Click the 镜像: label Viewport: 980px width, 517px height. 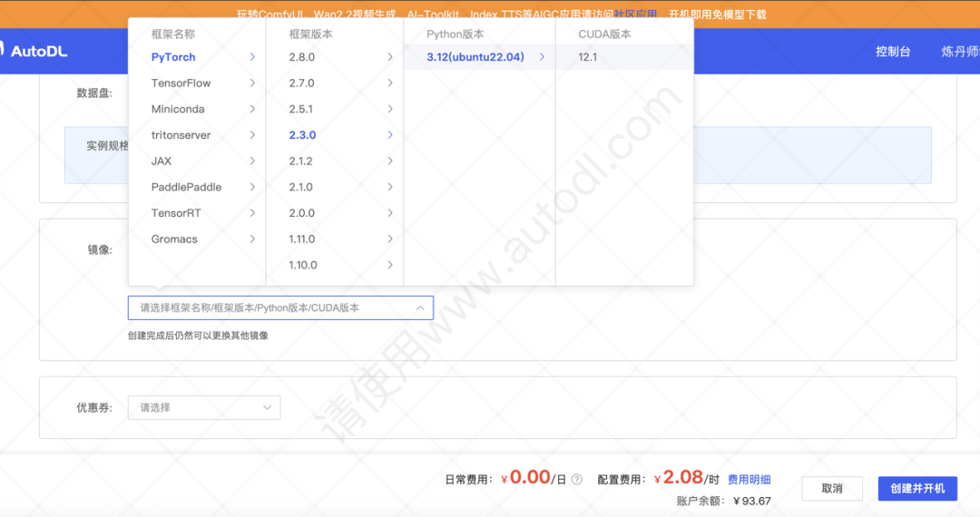100,249
